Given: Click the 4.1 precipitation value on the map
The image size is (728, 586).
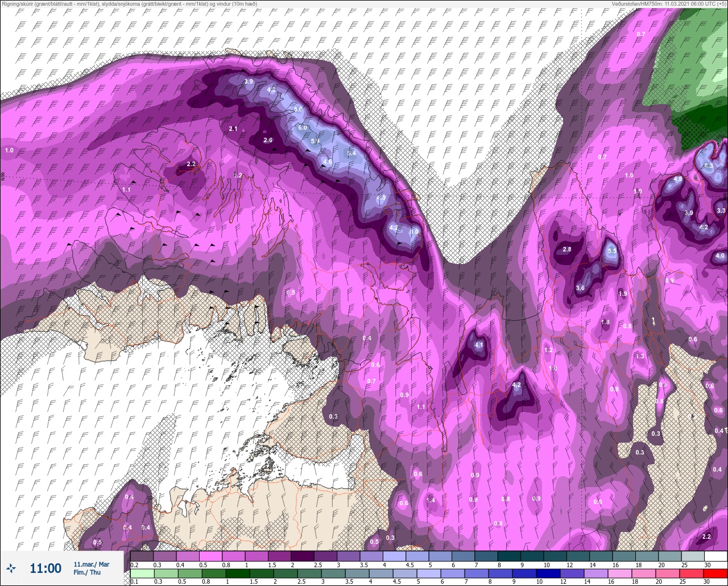Looking at the screenshot, I should [x=479, y=345].
